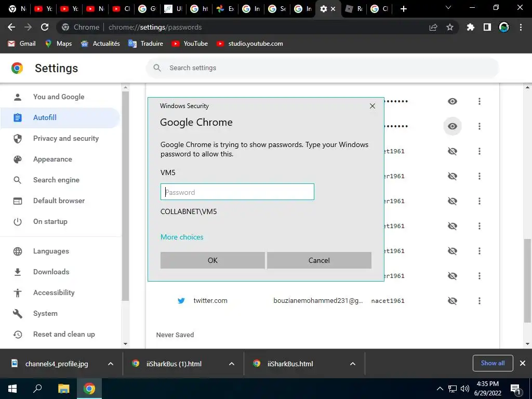The image size is (532, 399).
Task: Open the taskbar search magnifier
Action: pos(37,389)
